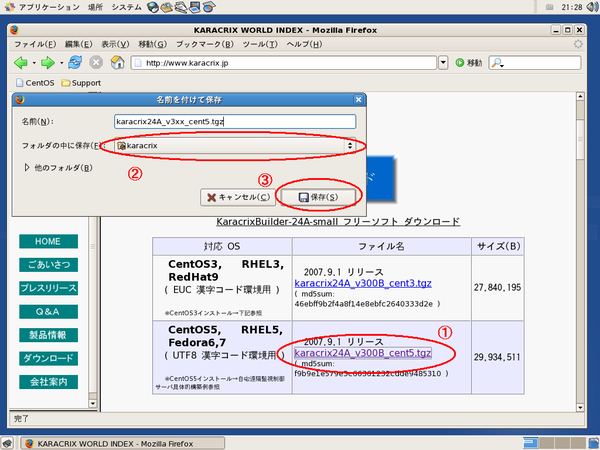
Task: Open the save folder combo showing karacrix
Action: click(x=235, y=145)
